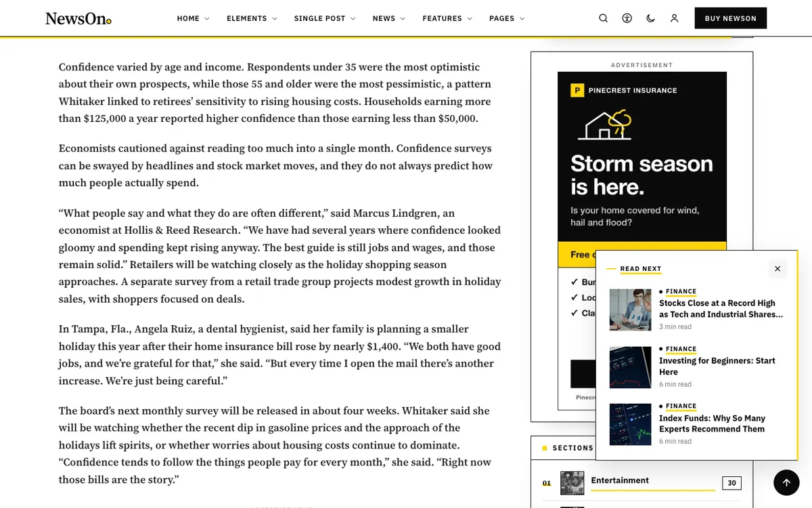Open the Stocks Close at a Record High article
The width and height of the screenshot is (812, 508).
pos(721,309)
